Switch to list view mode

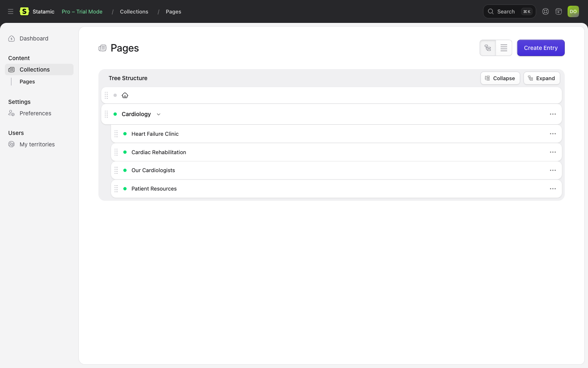504,48
